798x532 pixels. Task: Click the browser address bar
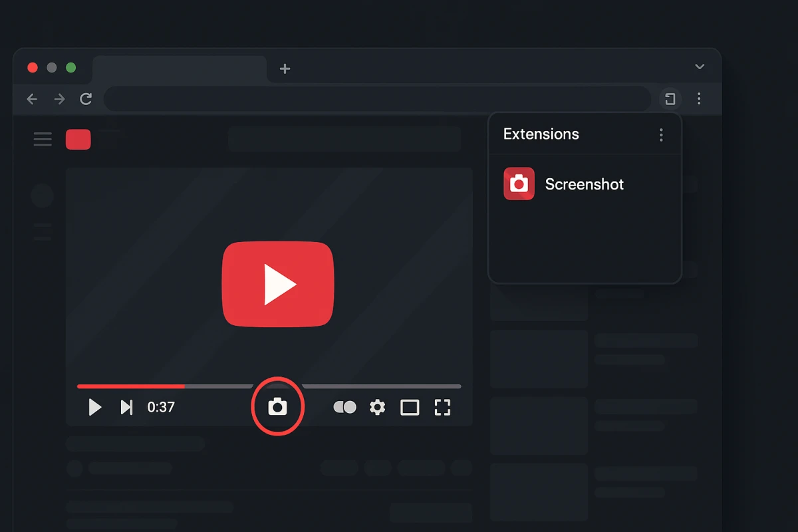(x=377, y=99)
